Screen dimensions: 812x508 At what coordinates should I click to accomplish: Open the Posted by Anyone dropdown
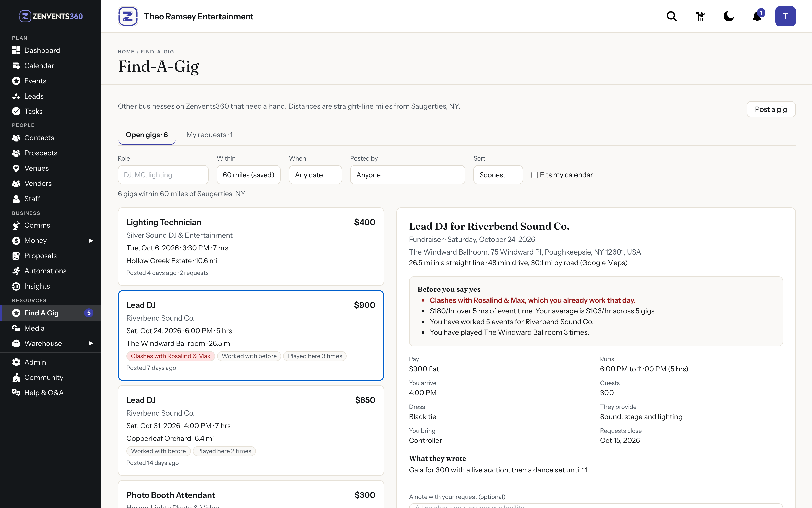(408, 175)
